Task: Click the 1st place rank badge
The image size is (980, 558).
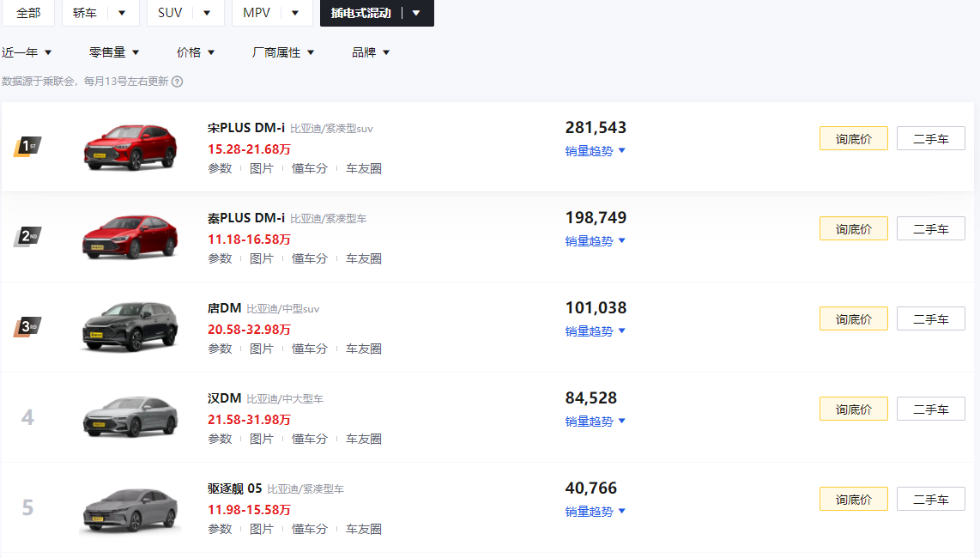Action: (x=27, y=147)
